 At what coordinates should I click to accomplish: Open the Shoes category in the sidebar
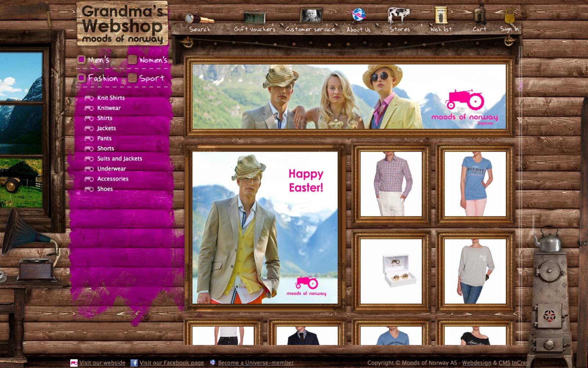pyautogui.click(x=105, y=188)
